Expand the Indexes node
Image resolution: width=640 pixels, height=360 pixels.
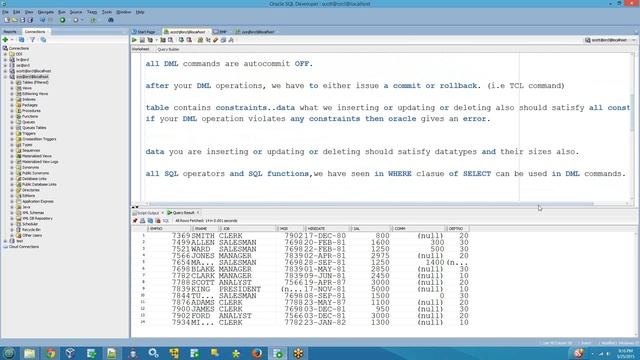12,100
